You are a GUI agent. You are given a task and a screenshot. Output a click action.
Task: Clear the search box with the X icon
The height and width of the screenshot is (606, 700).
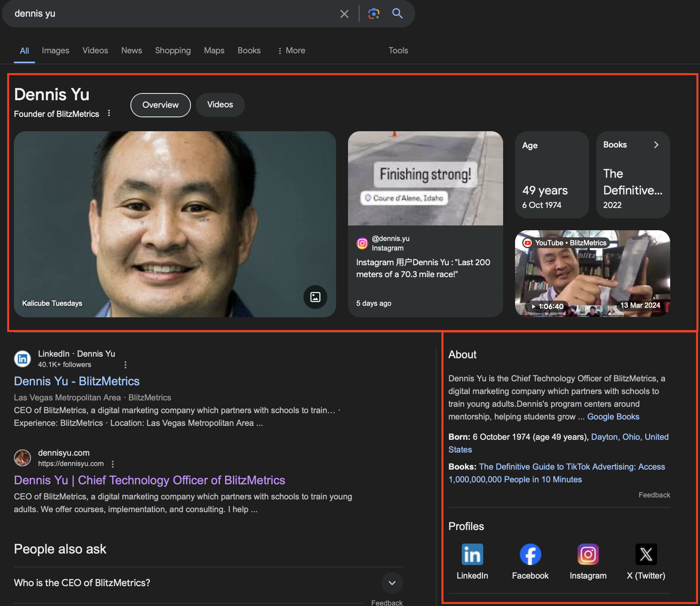344,14
